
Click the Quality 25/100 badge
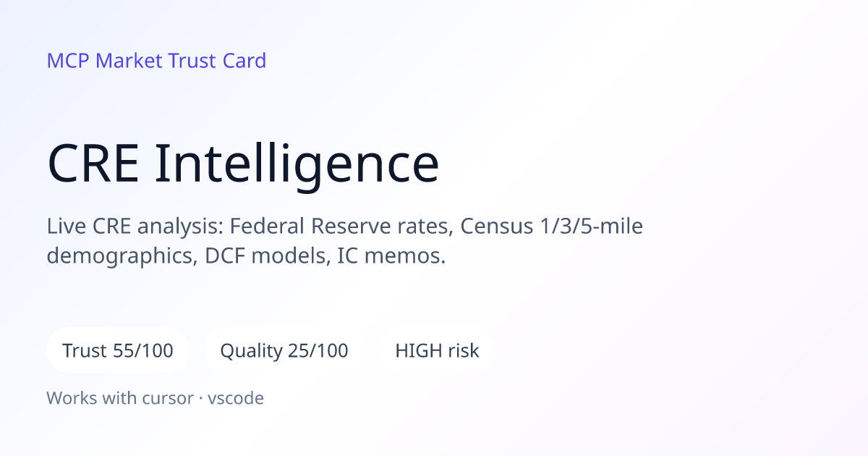[284, 351]
